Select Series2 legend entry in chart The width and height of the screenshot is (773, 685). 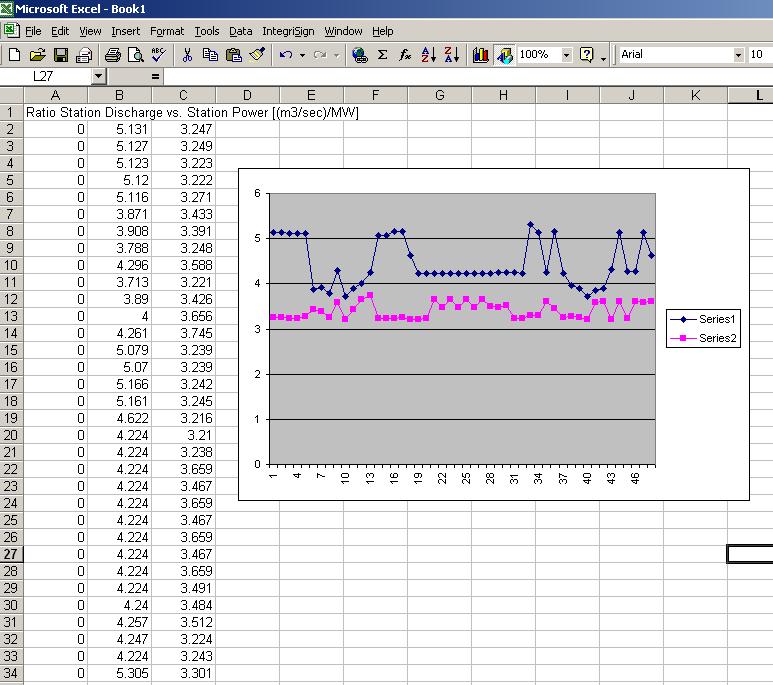[x=703, y=338]
